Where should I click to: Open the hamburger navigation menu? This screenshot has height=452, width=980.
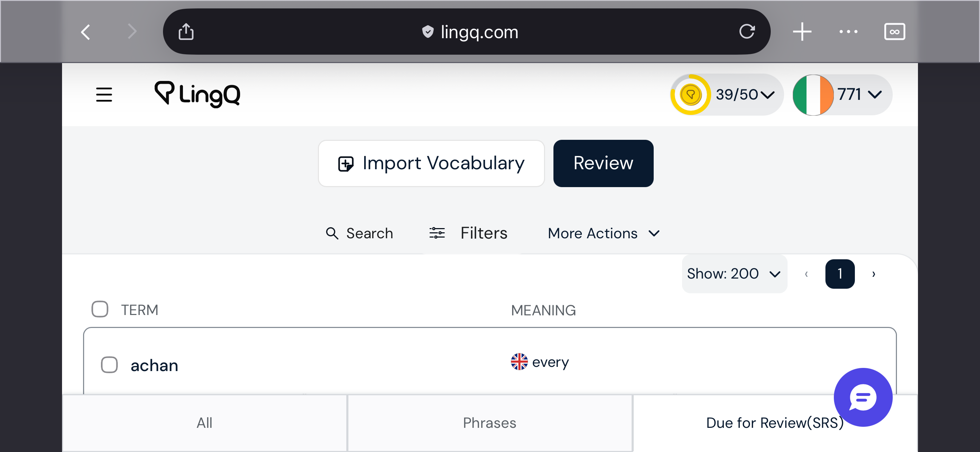pyautogui.click(x=104, y=94)
